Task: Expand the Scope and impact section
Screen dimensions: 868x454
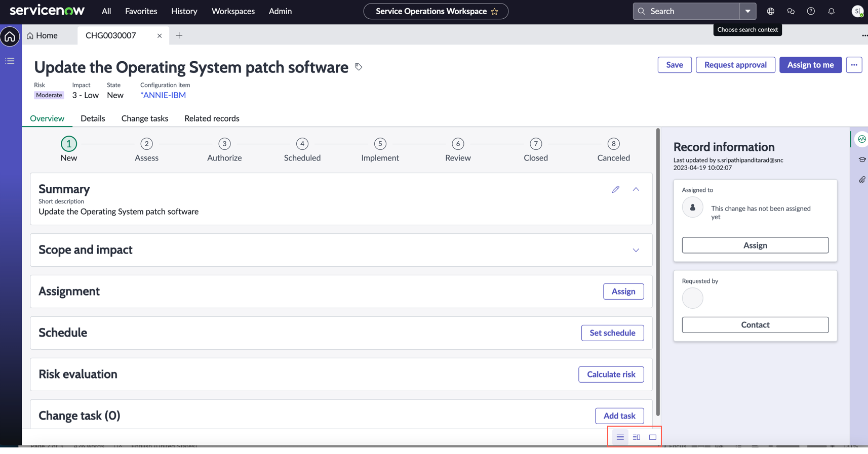Action: [636, 250]
